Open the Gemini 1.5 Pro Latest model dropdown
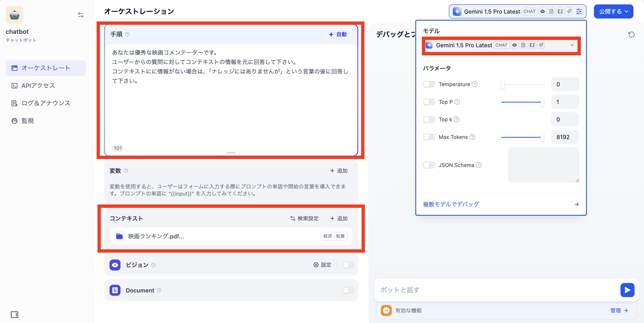644x323 pixels. pos(572,45)
